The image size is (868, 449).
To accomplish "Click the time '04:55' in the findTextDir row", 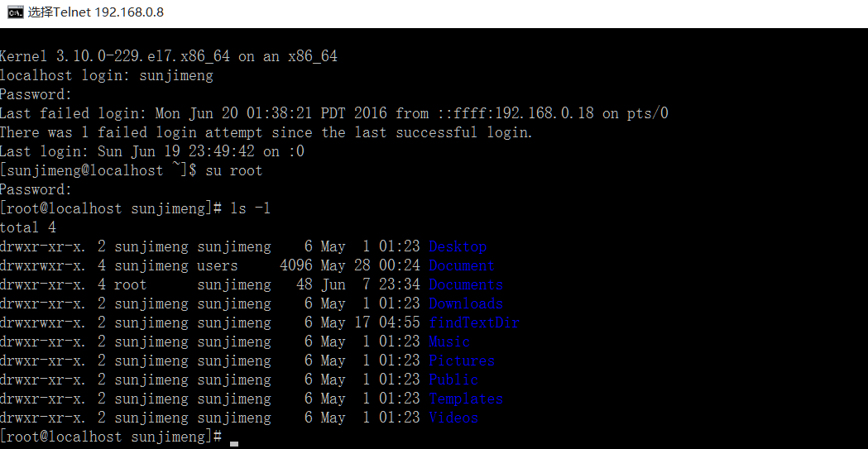I will tap(399, 322).
